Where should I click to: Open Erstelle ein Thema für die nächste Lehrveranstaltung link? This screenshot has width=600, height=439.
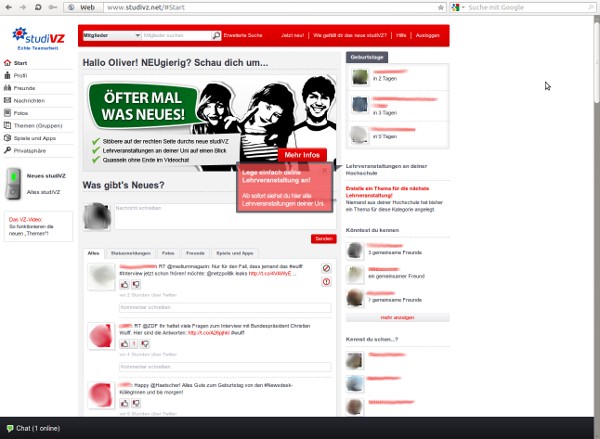pyautogui.click(x=387, y=192)
